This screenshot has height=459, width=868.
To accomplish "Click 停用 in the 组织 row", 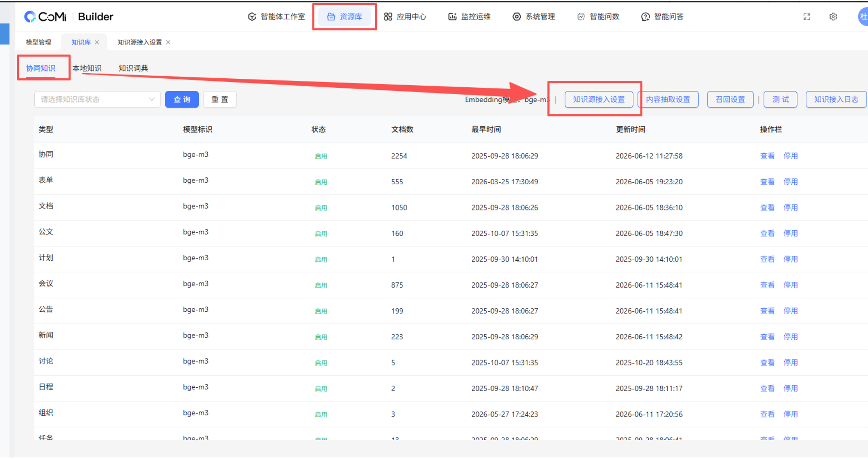I will point(790,414).
